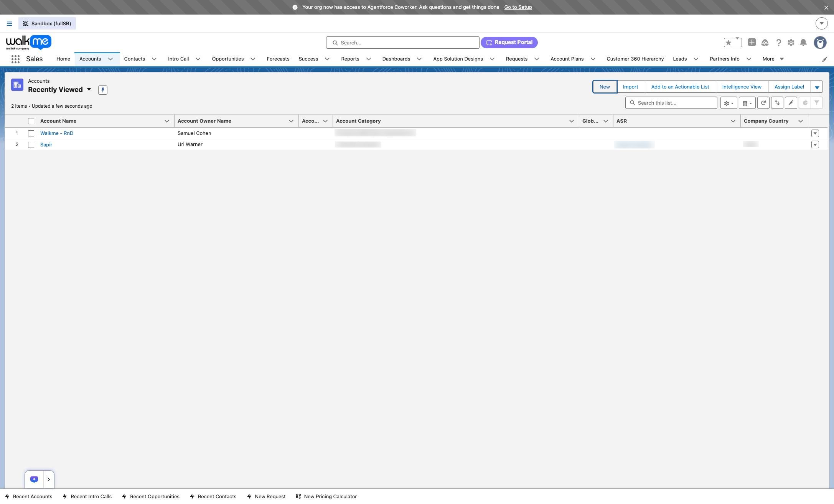
Task: Refresh the Accounts list
Action: (763, 103)
